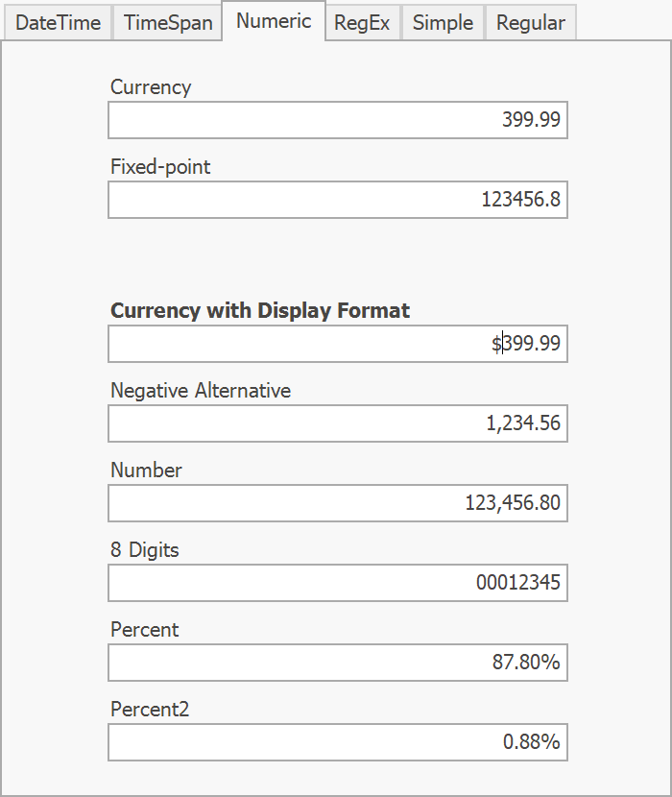Screen dimensions: 672x797
Task: Click the Currency field showing 399.99
Action: pos(338,120)
